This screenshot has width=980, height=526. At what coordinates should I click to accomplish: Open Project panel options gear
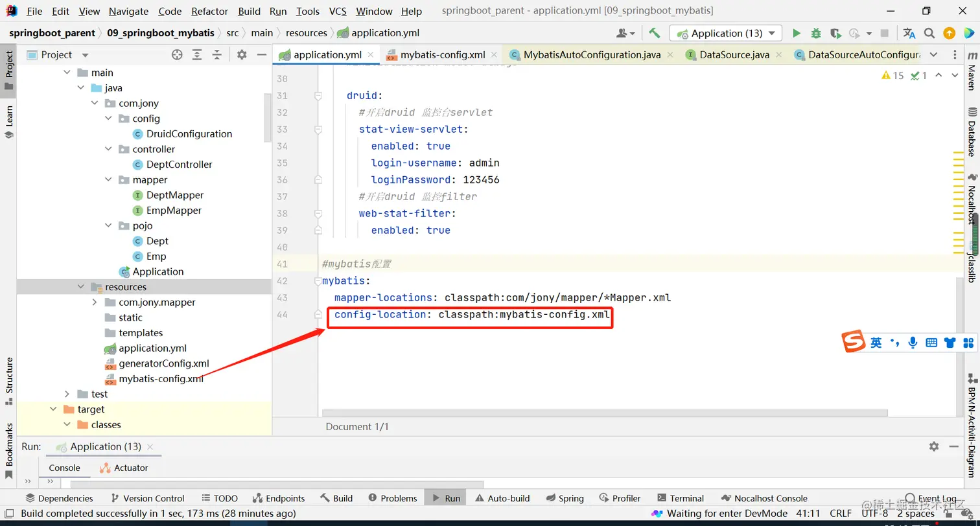point(242,55)
